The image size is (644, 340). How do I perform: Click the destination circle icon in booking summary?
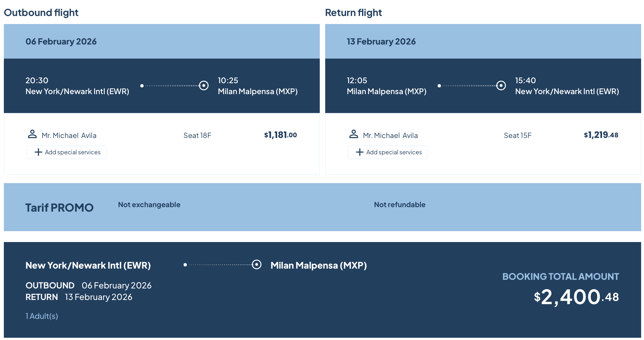[x=257, y=264]
